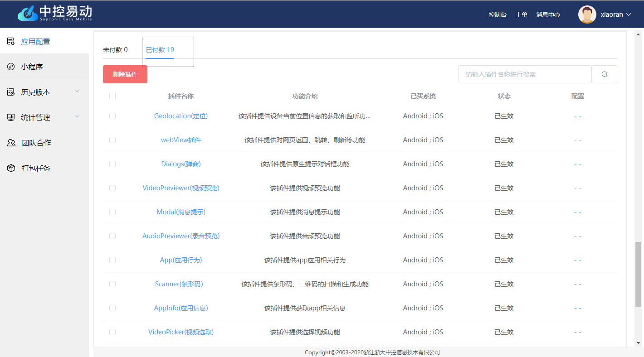
Task: Expand the 统计管理 submenu chevron
Action: (x=77, y=117)
